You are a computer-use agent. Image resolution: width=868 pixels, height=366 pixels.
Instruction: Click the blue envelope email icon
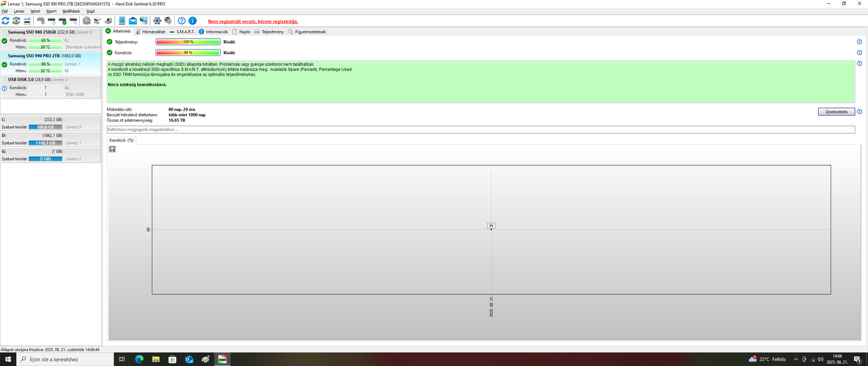point(133,21)
